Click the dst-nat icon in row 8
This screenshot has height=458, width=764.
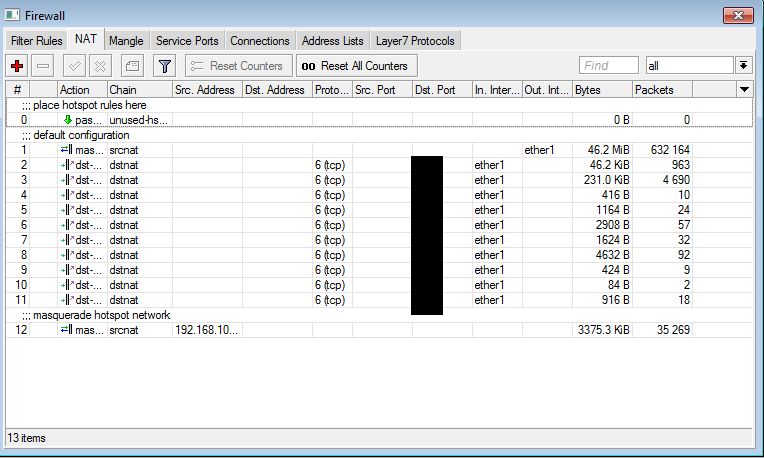[67, 255]
